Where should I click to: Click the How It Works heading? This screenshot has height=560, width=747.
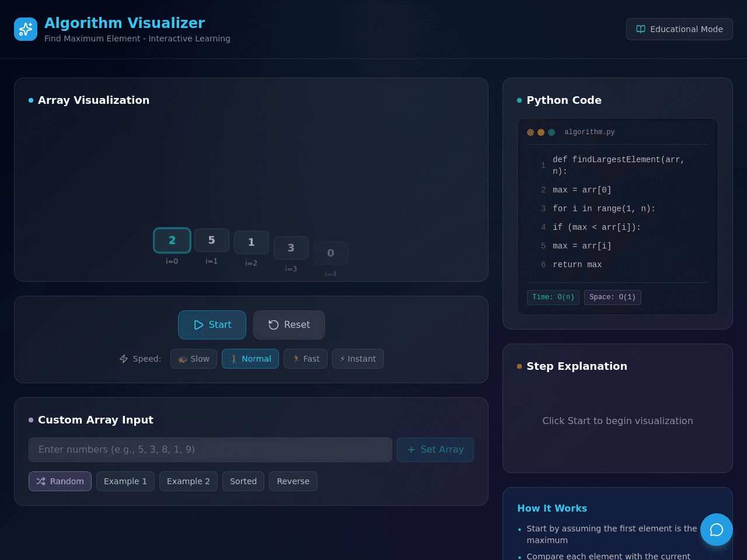point(552,509)
